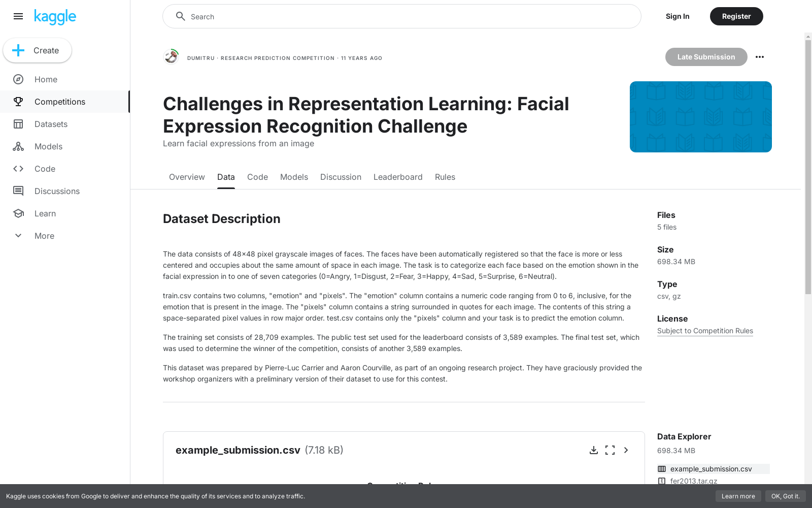Click the Dumitru avatar image
Viewport: 812px width, 508px height.
(x=172, y=57)
